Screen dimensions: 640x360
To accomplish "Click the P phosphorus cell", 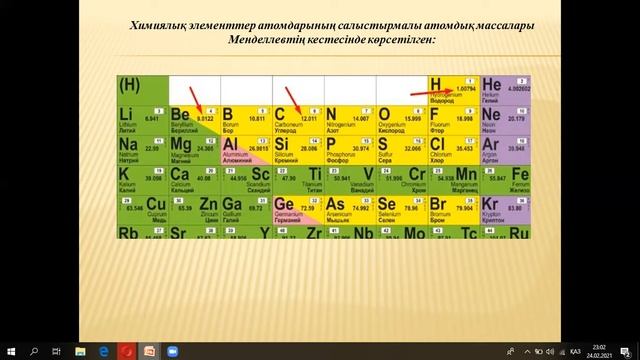I will pyautogui.click(x=350, y=150).
